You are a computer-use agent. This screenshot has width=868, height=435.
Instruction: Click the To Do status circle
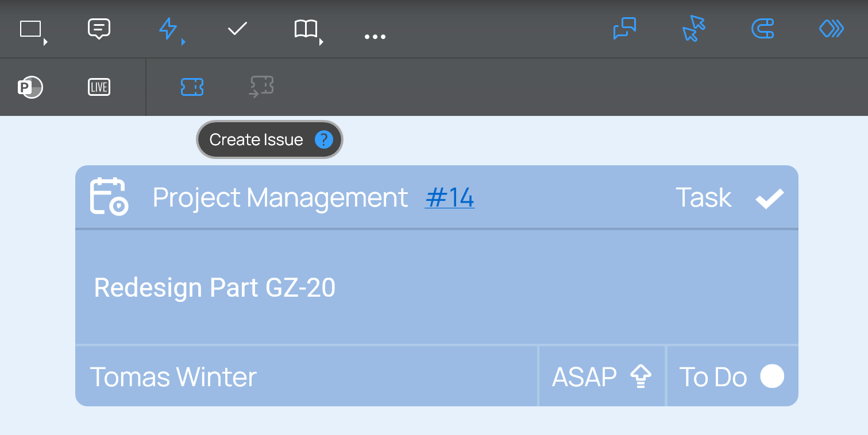click(x=772, y=376)
